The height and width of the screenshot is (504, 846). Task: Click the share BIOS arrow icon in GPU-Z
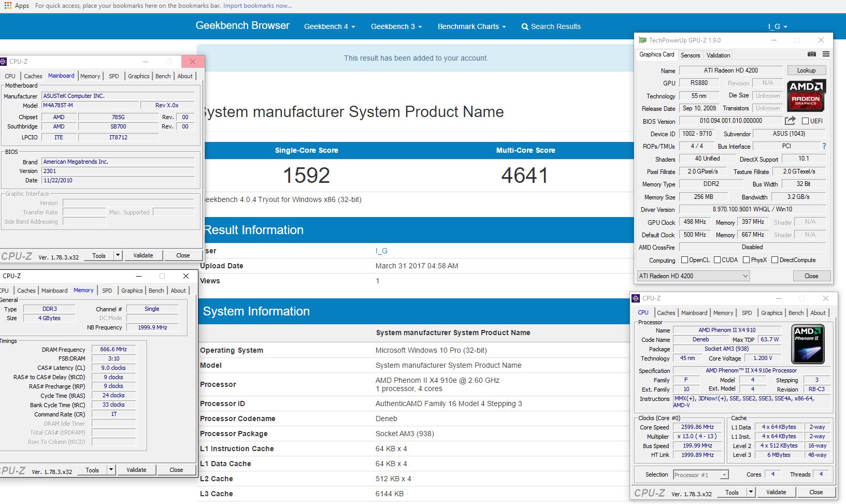coord(790,121)
